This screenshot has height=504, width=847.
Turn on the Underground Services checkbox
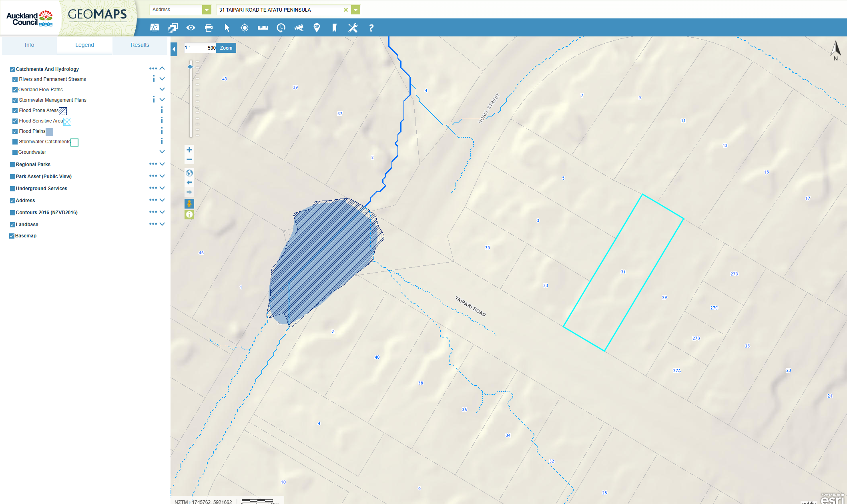[12, 189]
